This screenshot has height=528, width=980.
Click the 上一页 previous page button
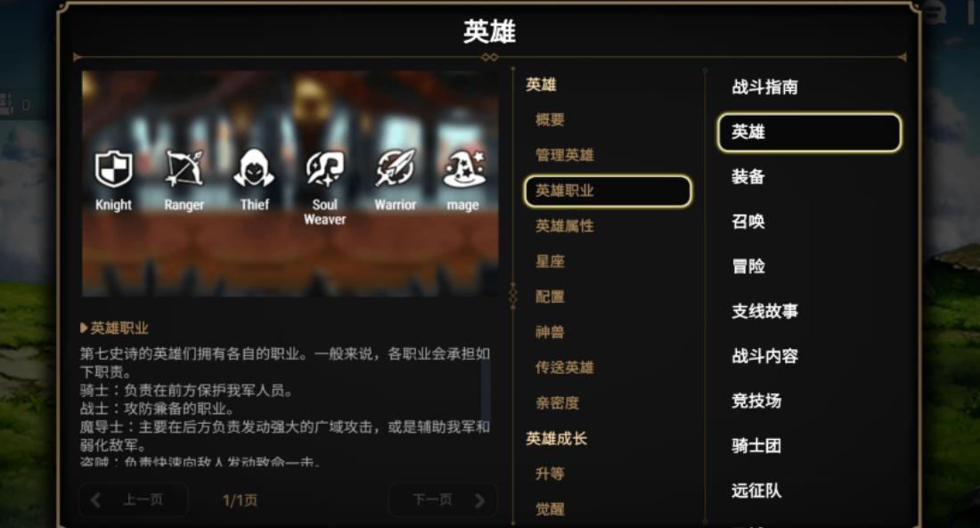[x=133, y=500]
